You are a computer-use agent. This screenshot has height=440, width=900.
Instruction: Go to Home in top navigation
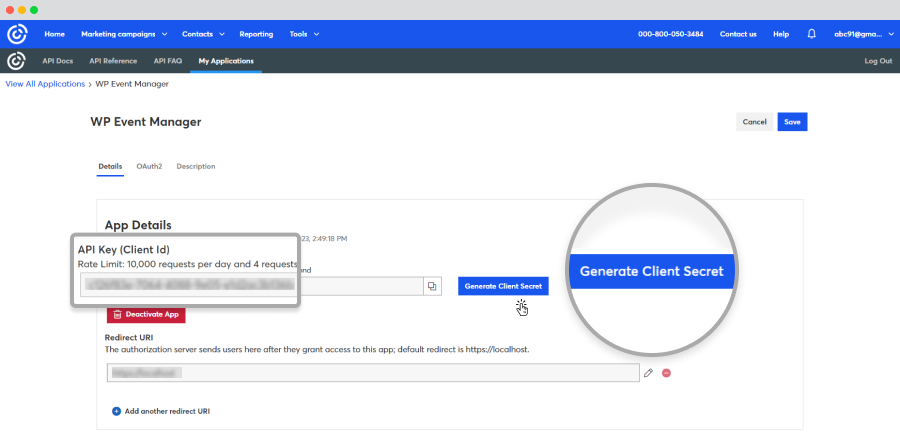(55, 34)
